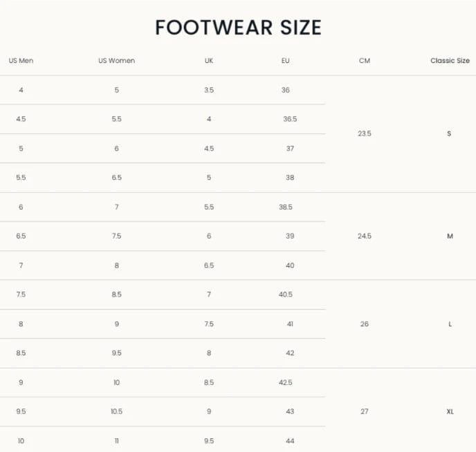Select the US Women column header
Image resolution: width=476 pixels, height=452 pixels.
point(116,61)
